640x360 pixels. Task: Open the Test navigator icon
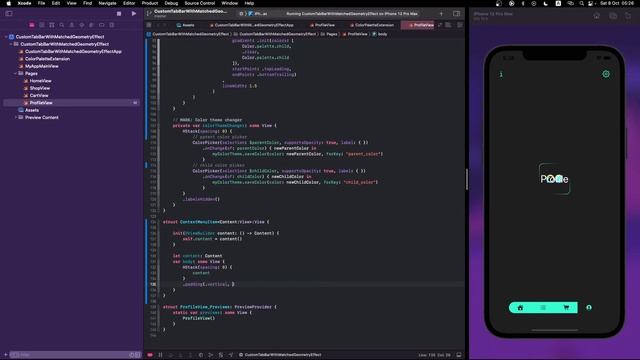click(82, 25)
